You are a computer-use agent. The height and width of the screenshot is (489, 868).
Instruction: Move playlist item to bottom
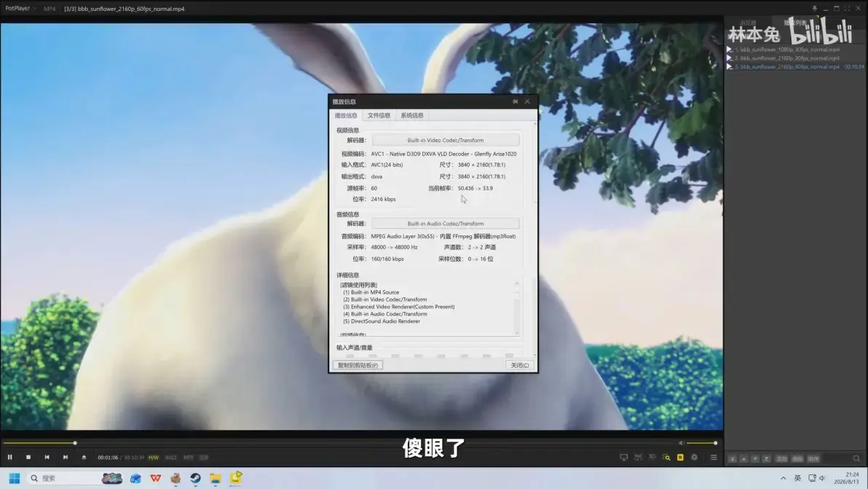pos(767,459)
